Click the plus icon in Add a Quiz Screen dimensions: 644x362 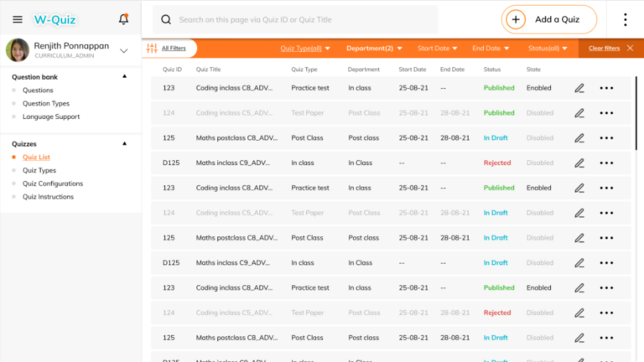pos(516,19)
